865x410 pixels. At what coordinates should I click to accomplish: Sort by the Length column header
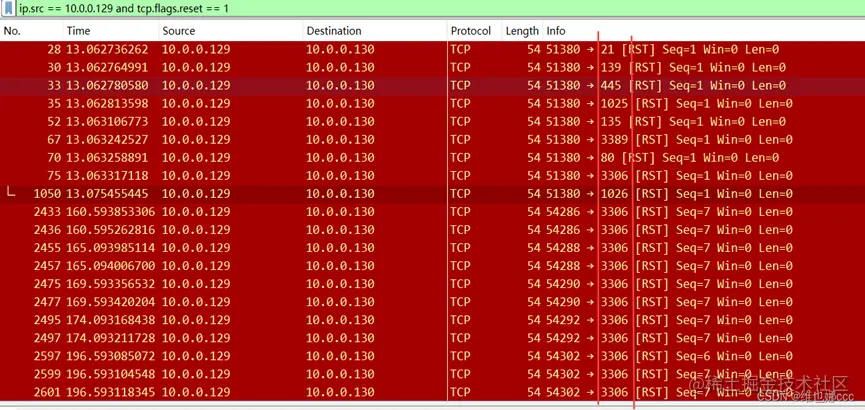(x=522, y=31)
